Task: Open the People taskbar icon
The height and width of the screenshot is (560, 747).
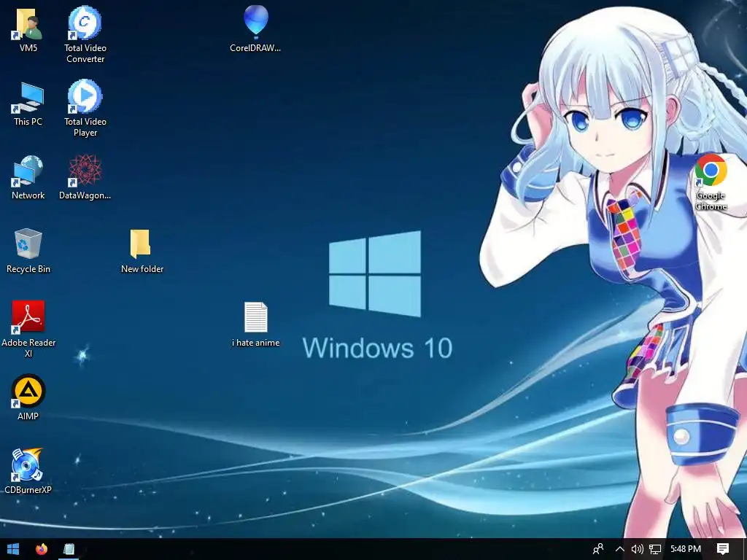Action: [x=598, y=549]
